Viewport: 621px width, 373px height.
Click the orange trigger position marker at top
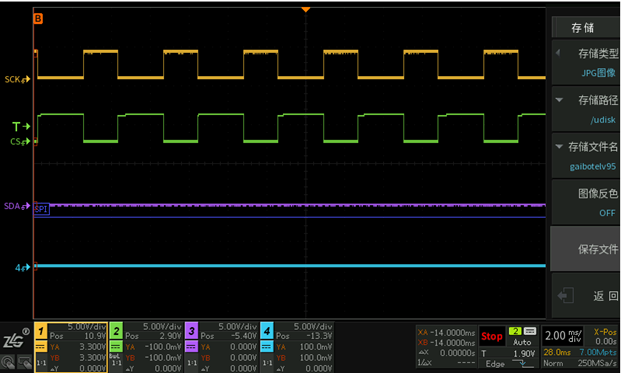[x=305, y=9]
